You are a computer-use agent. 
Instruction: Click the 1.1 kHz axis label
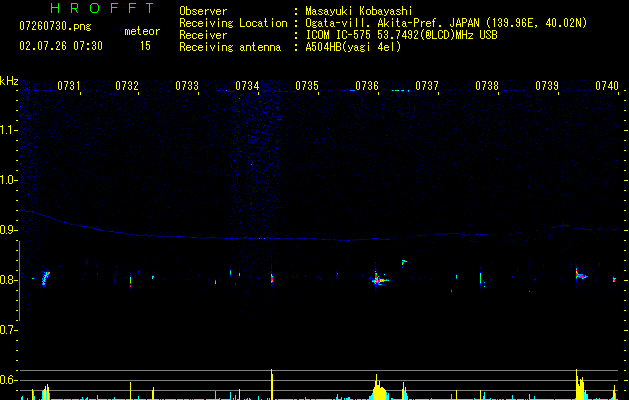pyautogui.click(x=7, y=130)
